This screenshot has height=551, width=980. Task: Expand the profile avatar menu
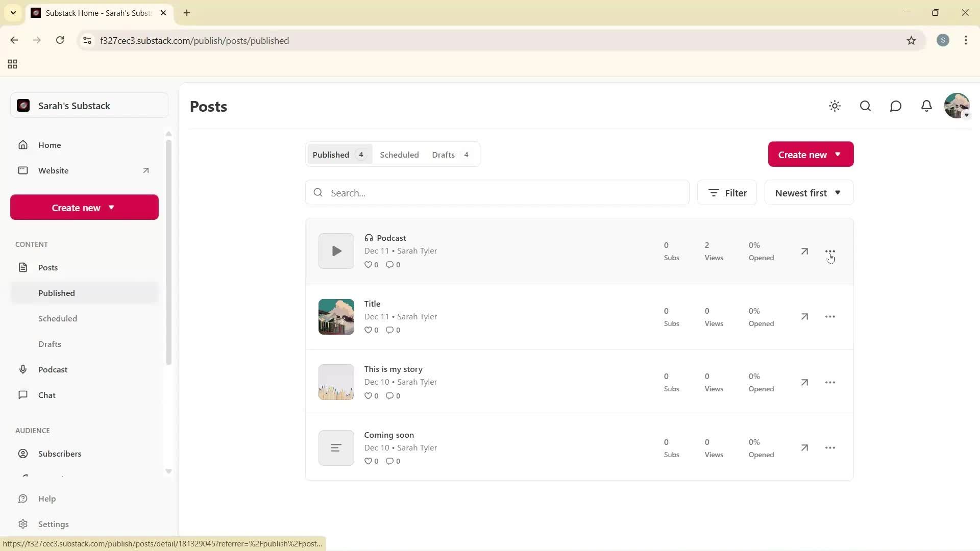(958, 106)
